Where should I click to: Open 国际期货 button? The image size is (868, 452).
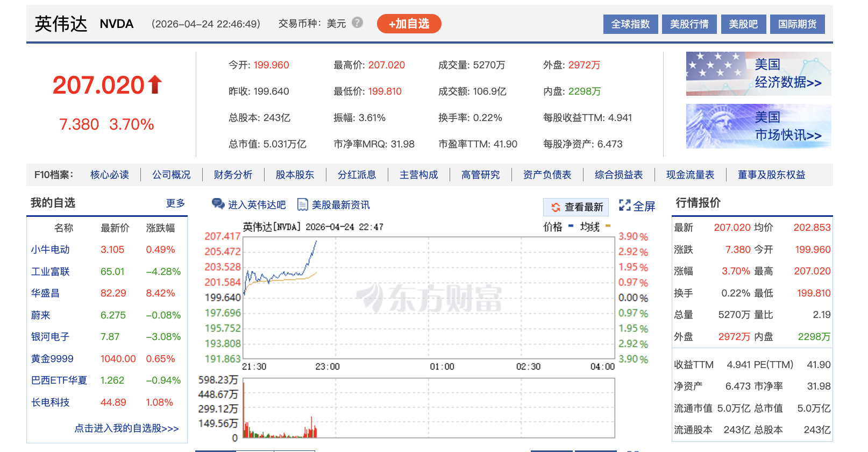tap(797, 24)
